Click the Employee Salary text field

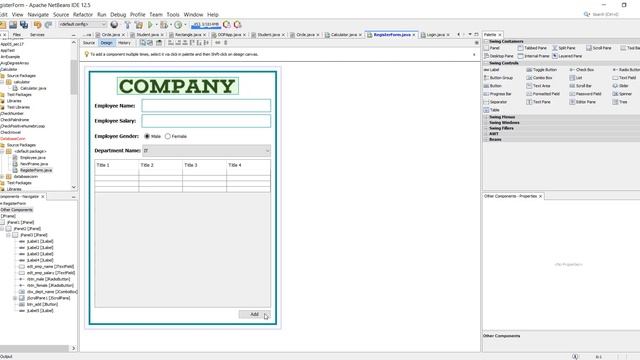click(x=206, y=121)
